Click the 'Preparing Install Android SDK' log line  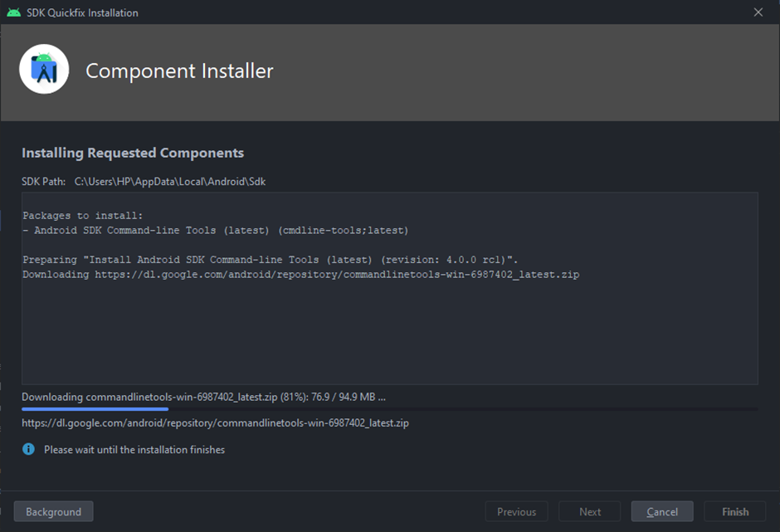(271, 260)
